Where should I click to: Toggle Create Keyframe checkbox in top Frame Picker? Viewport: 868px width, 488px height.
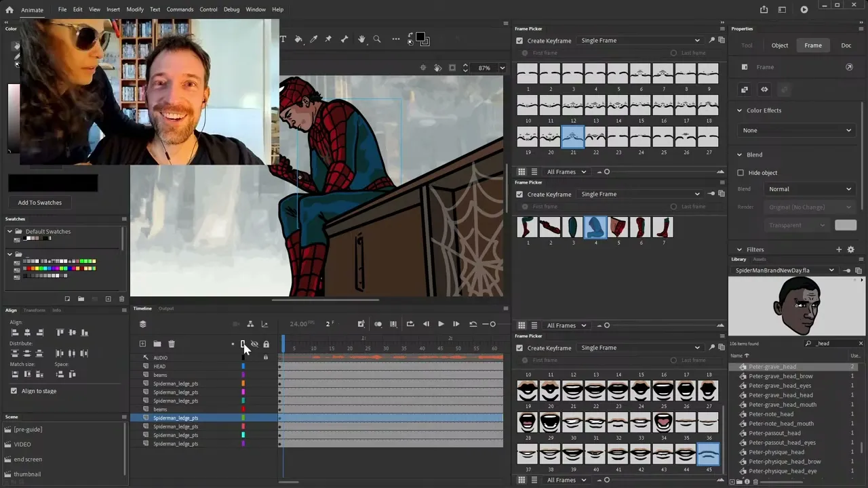[x=519, y=41]
